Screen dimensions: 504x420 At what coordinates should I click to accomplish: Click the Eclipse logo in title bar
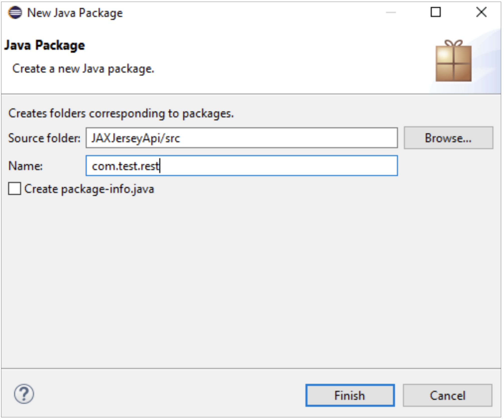(15, 13)
